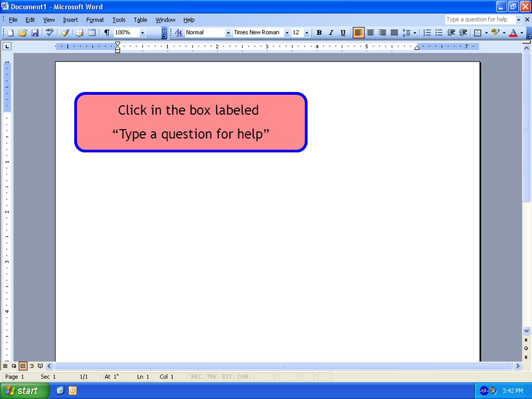Click the horizontal scrollbar right arrow
Image resolution: width=532 pixels, height=399 pixels.
coord(518,366)
